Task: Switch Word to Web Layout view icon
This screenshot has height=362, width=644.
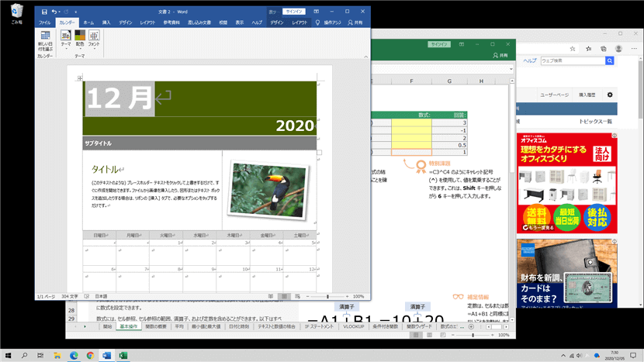Action: tap(298, 296)
